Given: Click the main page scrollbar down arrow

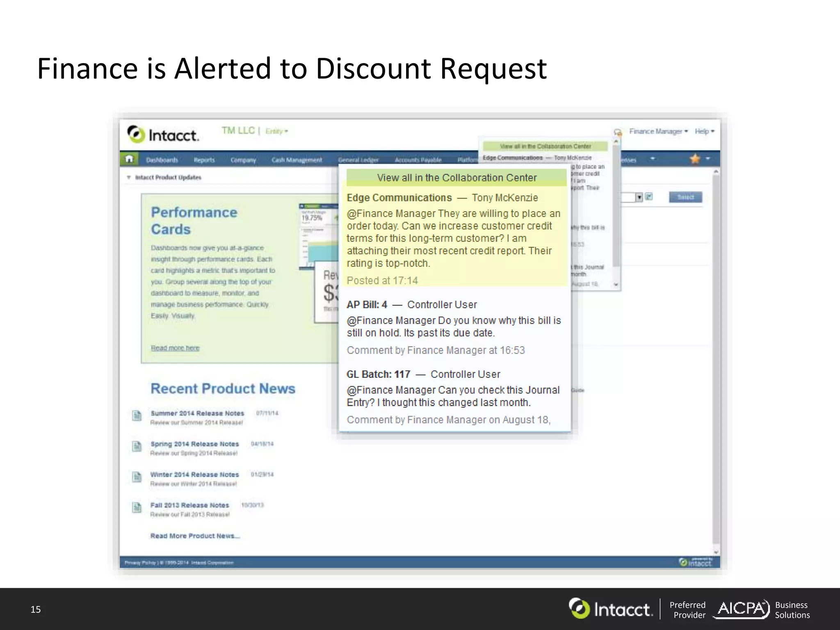Looking at the screenshot, I should (x=716, y=552).
